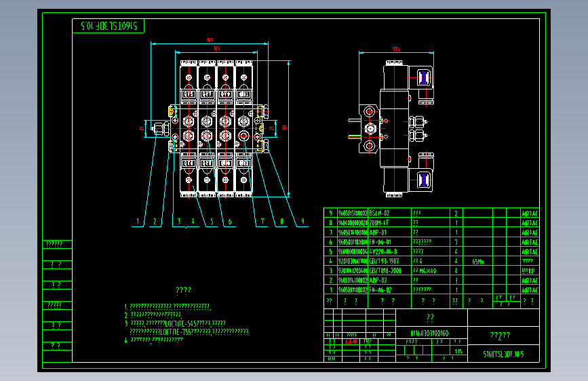
Task: Click the 01160303100160 code in title block
Action: pos(430,333)
